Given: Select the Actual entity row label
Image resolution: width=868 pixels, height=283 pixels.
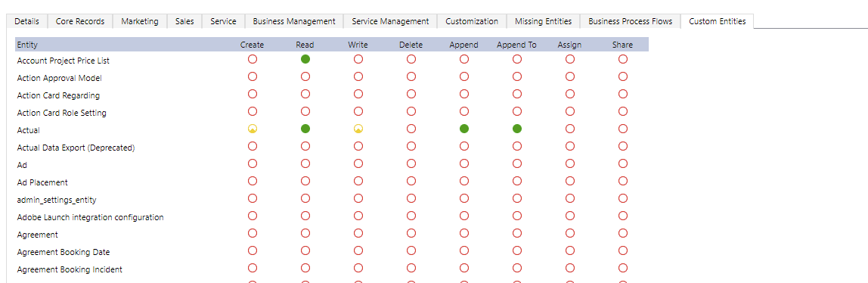Looking at the screenshot, I should tap(29, 130).
